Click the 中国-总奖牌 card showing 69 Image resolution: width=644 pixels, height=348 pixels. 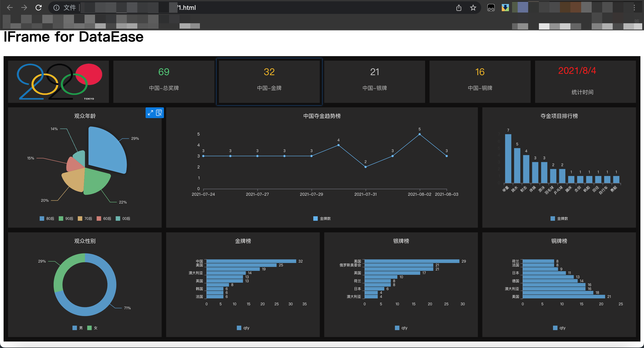coord(164,82)
